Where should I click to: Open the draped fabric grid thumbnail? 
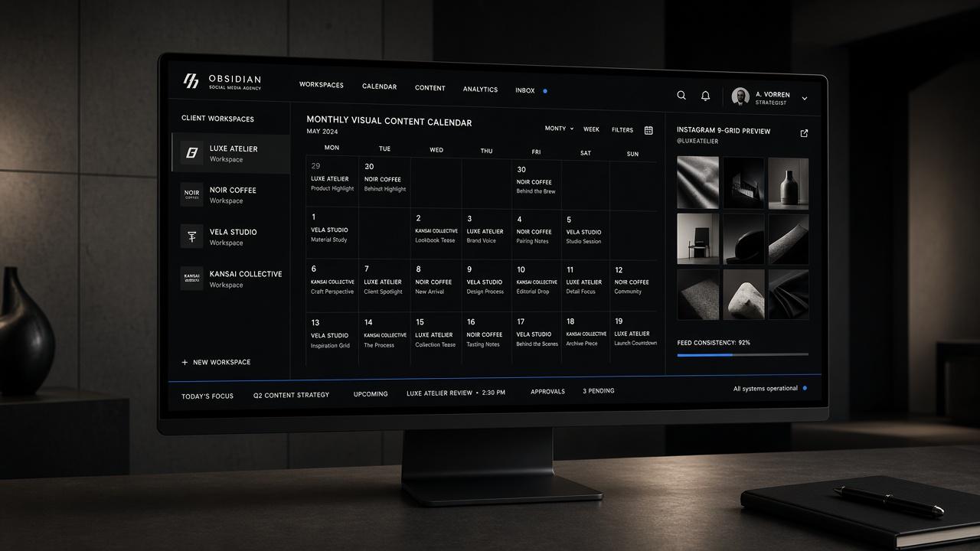697,183
